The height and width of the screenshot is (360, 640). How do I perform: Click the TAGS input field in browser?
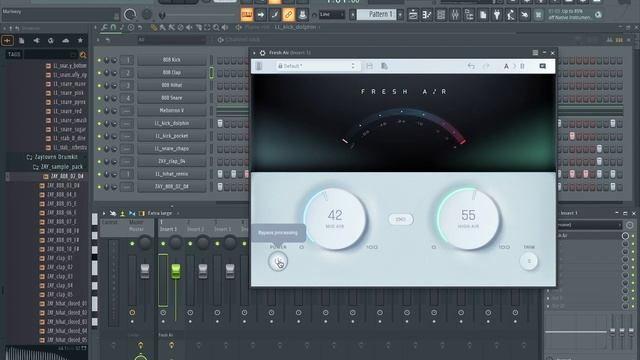[50, 54]
